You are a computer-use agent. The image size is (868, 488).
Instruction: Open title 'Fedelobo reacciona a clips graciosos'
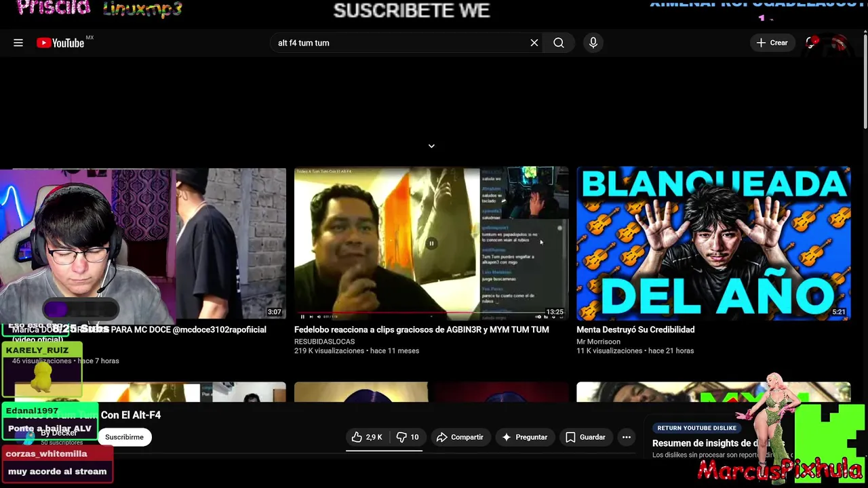[422, 329]
